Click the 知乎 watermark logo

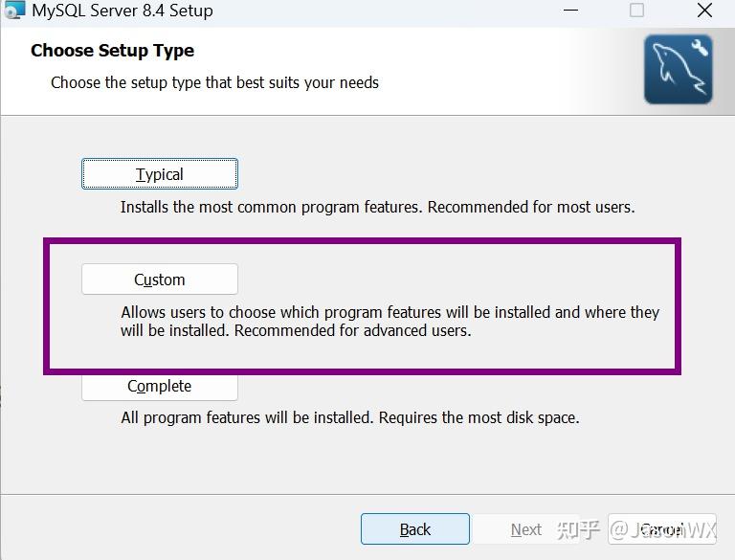(578, 529)
